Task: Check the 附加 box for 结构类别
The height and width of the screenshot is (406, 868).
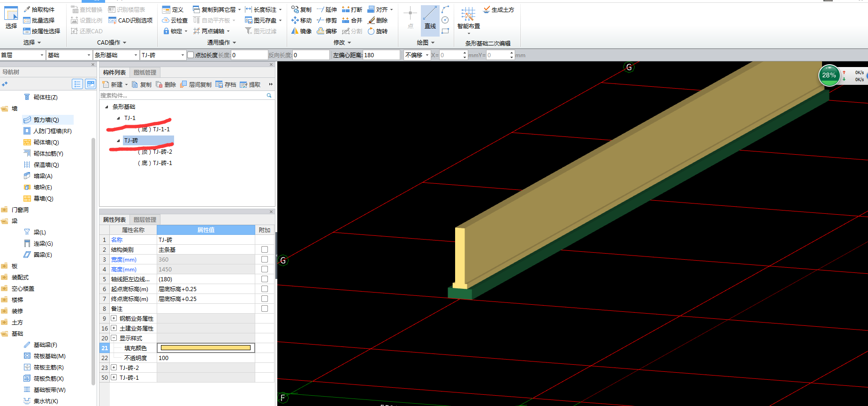Action: (x=265, y=249)
